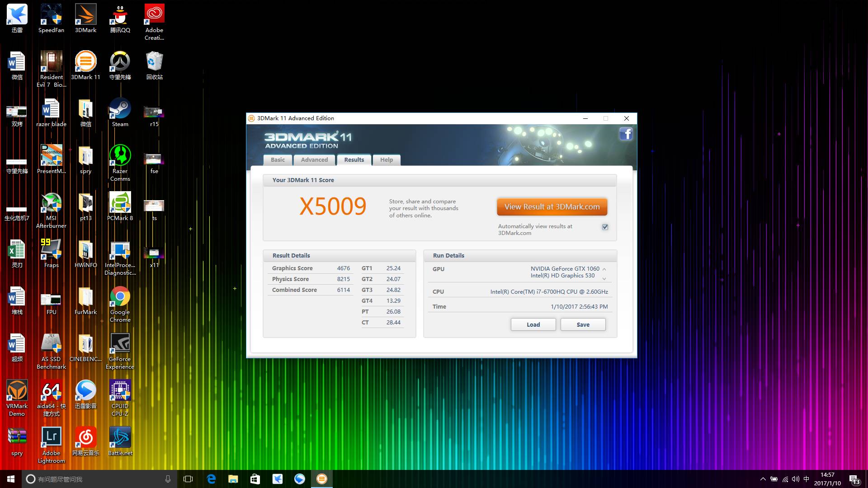Image resolution: width=868 pixels, height=488 pixels.
Task: Click the Cortana search box
Action: (x=90, y=479)
